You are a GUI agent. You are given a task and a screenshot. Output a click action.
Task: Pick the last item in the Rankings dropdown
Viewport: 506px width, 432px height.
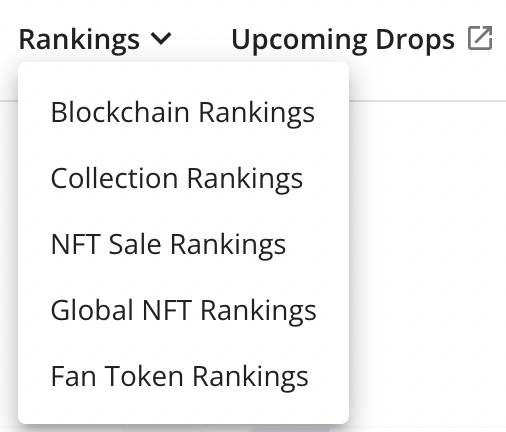coord(179,376)
